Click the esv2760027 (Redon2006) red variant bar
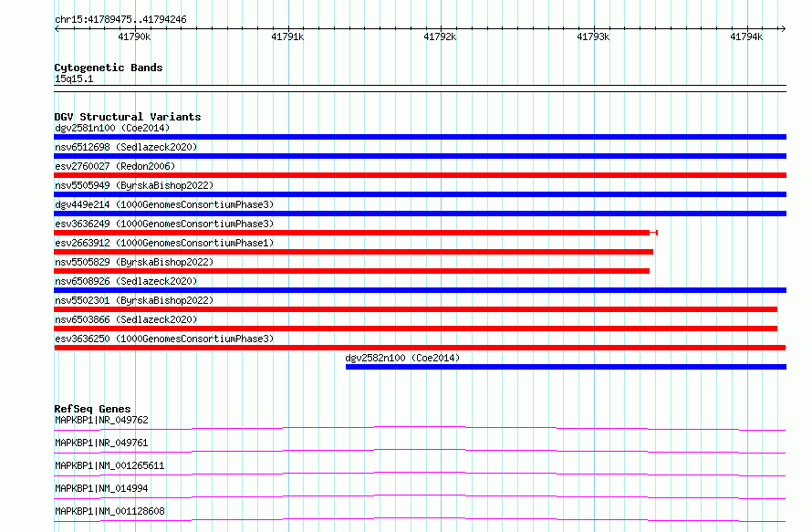The height and width of the screenshot is (532, 812). [x=420, y=175]
